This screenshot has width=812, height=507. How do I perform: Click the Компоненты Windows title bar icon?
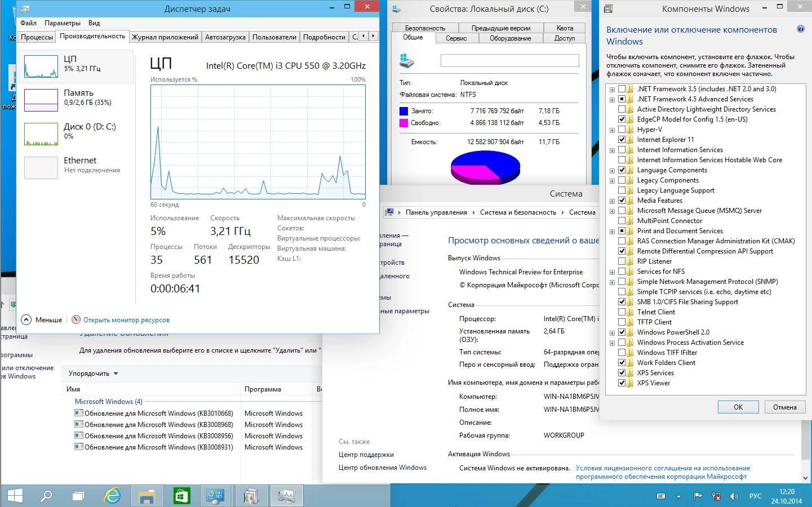(x=609, y=8)
